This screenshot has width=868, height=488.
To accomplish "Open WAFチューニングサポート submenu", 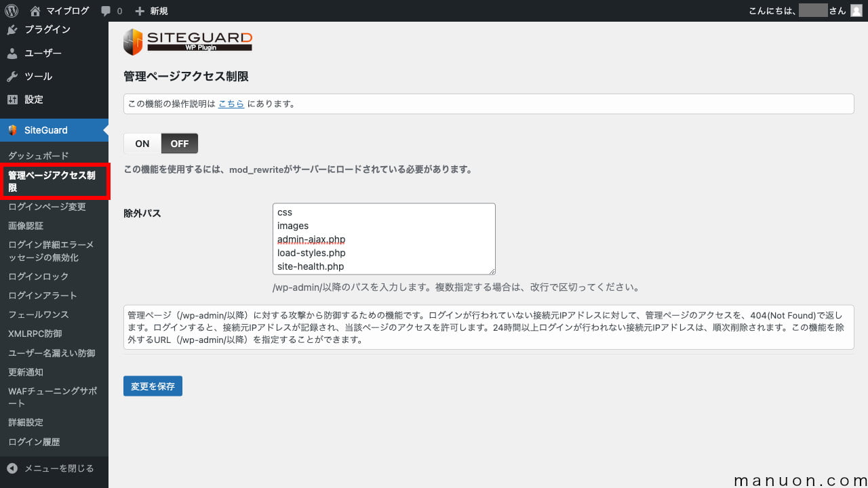I will point(52,397).
